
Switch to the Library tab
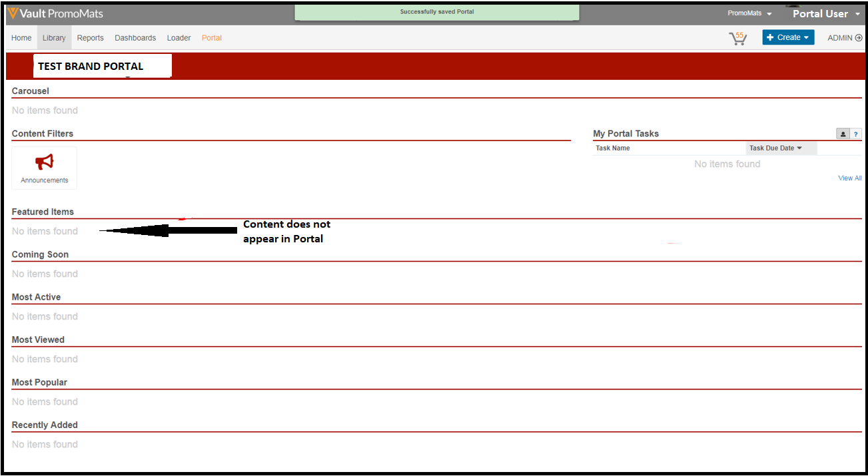[54, 38]
